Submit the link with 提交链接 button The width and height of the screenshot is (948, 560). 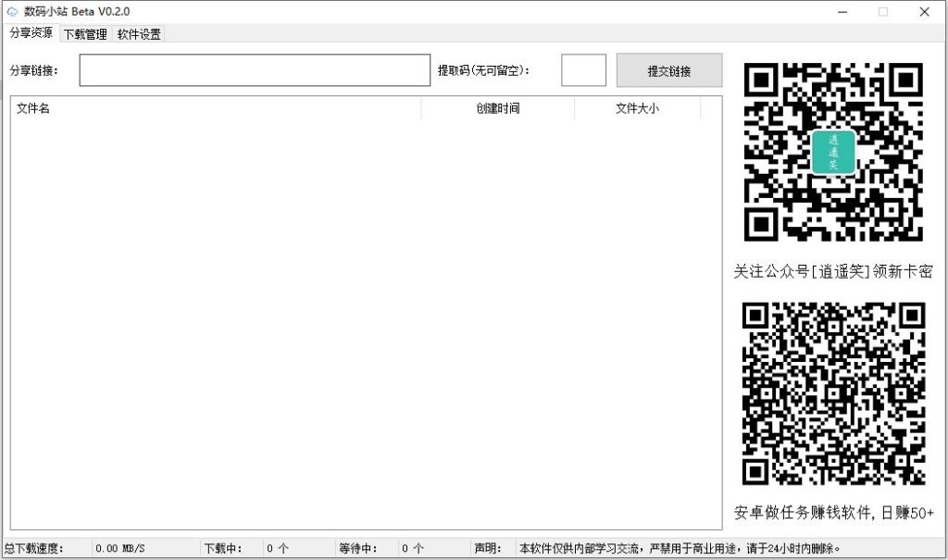coord(669,70)
